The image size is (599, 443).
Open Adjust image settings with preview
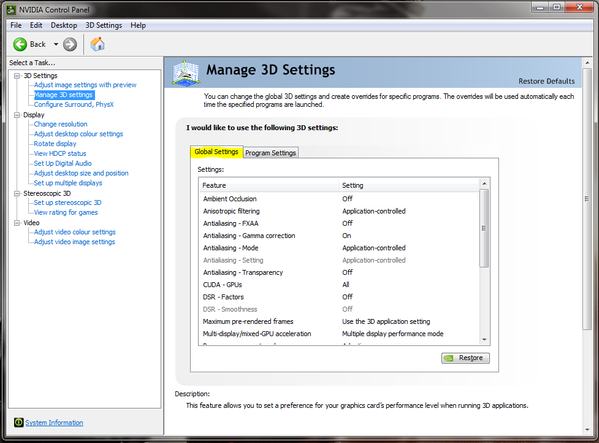tap(85, 85)
